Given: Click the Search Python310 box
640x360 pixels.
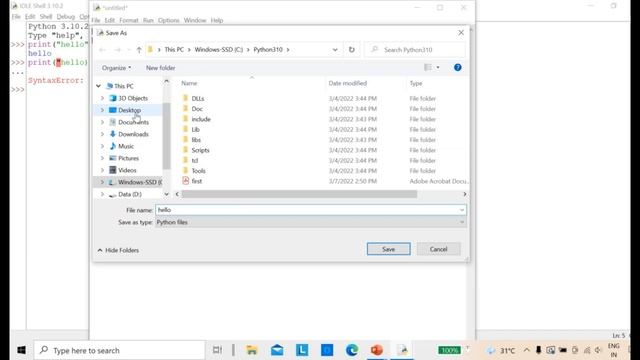Looking at the screenshot, I should 415,50.
